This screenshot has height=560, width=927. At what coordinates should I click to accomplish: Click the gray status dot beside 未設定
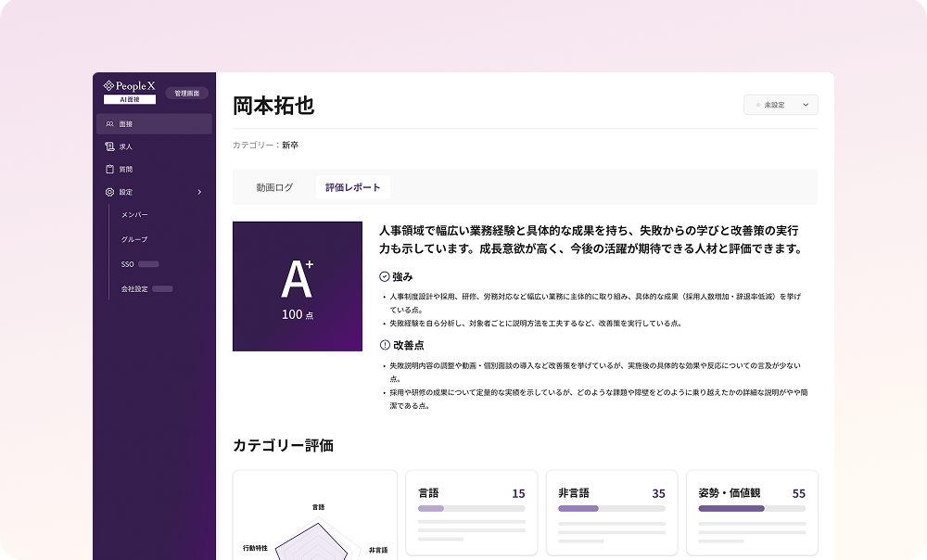(x=757, y=106)
